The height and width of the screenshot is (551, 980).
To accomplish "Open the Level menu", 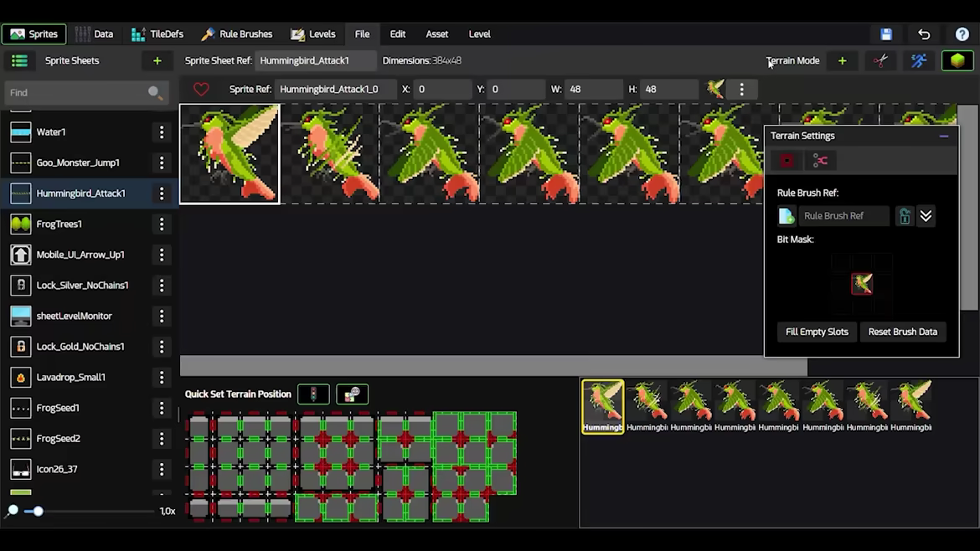I will pyautogui.click(x=479, y=34).
